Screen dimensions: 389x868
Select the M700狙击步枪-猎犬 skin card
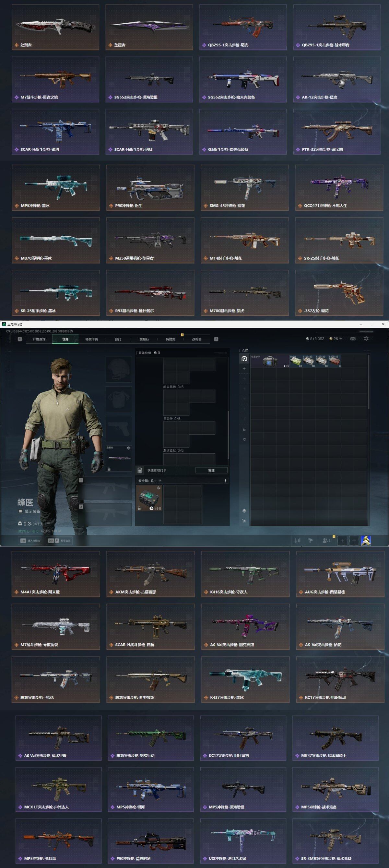click(245, 293)
